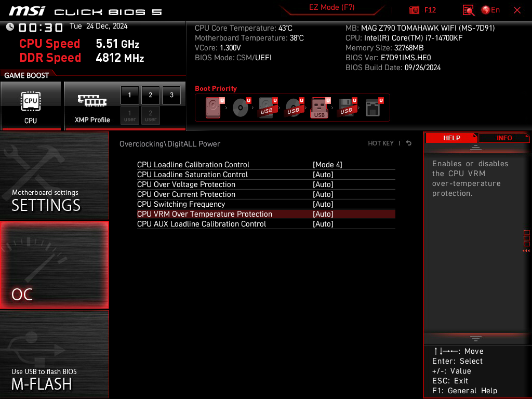Collapse the help panel bottom handle
Viewport: 532px width, 399px height.
[476, 339]
